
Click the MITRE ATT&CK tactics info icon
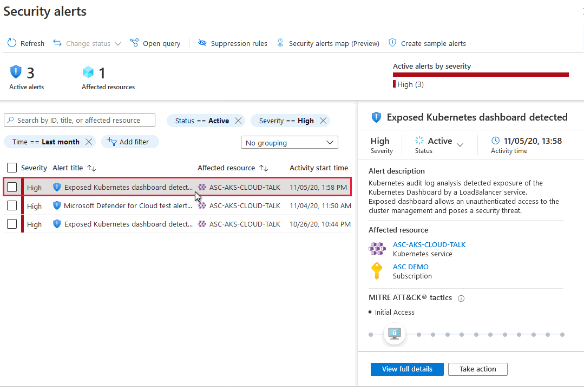[x=461, y=298]
